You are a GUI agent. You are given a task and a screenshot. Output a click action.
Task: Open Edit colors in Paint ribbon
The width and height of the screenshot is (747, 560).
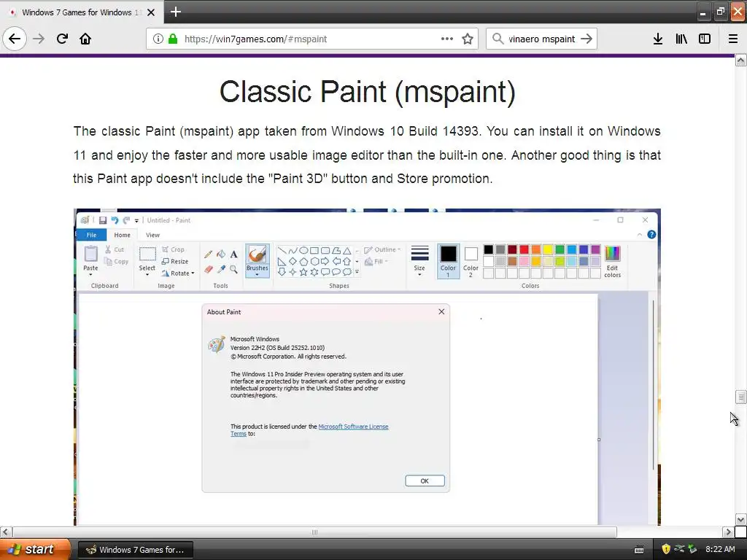(x=612, y=261)
